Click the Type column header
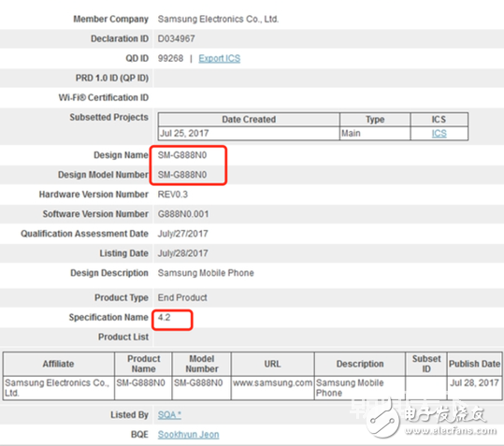Screen dimensions: 504x446 tap(375, 119)
